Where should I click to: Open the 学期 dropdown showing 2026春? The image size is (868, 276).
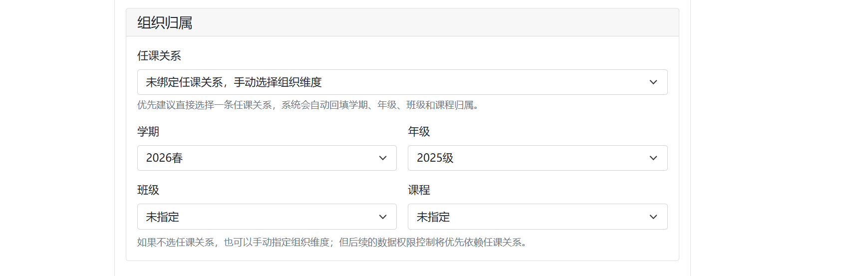[x=267, y=158]
